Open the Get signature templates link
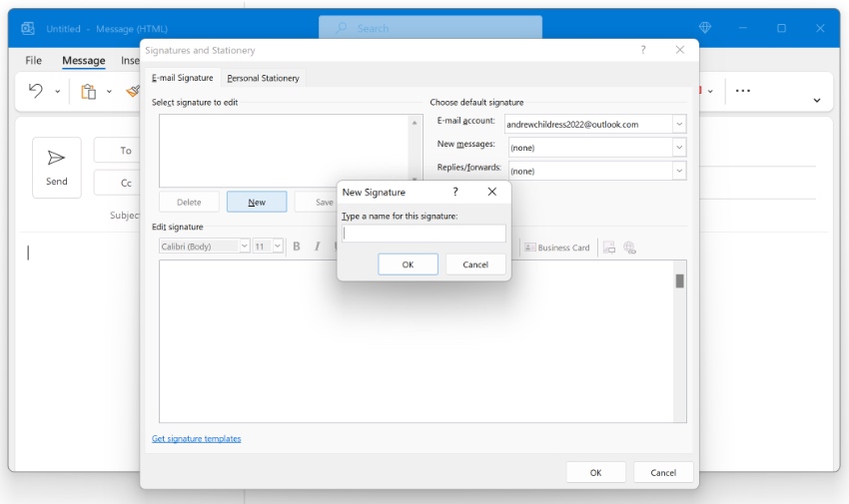The width and height of the screenshot is (849, 504). pyautogui.click(x=196, y=438)
